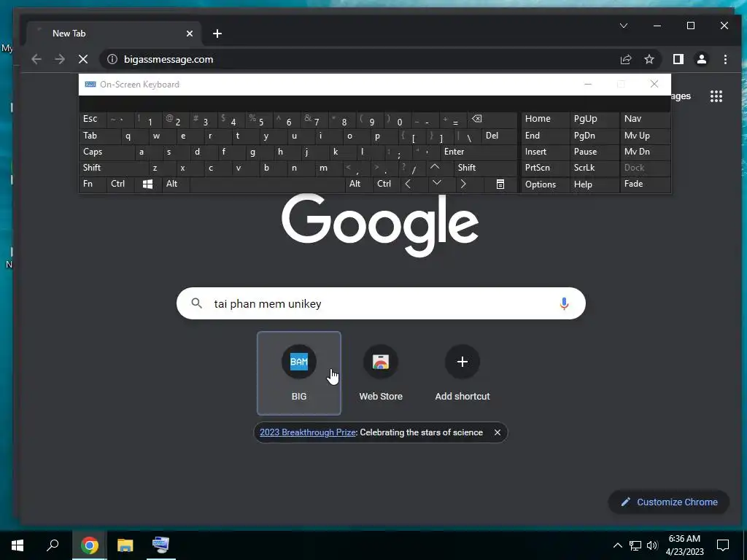Stop loading the page in Chrome
Image resolution: width=747 pixels, height=560 pixels.
(x=83, y=59)
